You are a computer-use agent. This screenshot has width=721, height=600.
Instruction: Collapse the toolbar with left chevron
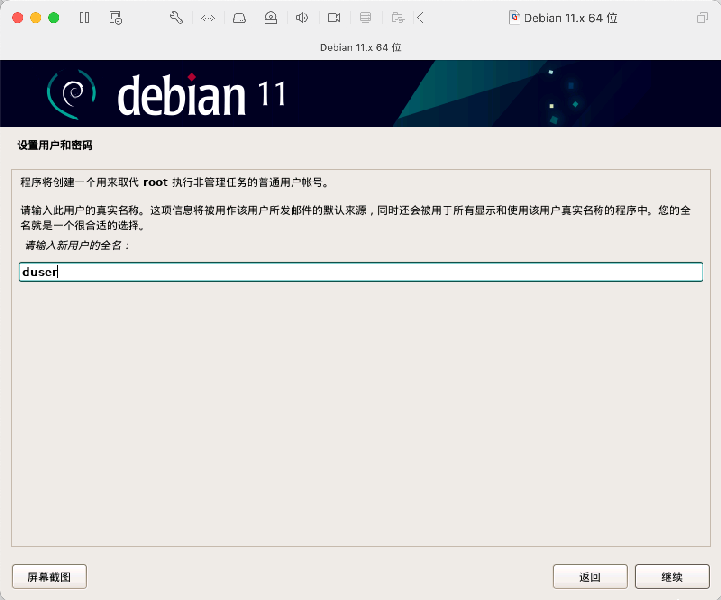(420, 18)
